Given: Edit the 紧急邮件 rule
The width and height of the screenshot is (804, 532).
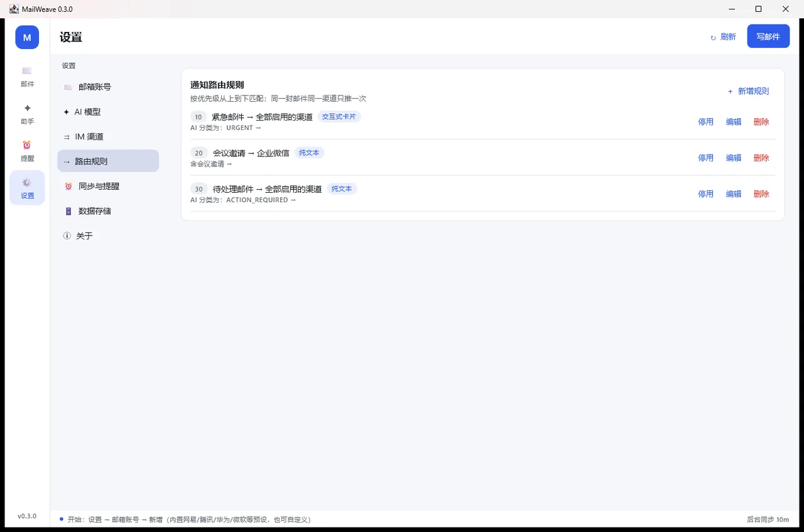Looking at the screenshot, I should 734,122.
